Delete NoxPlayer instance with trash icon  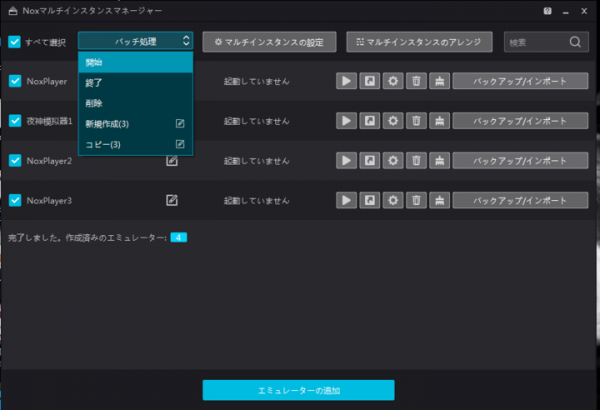tap(416, 81)
